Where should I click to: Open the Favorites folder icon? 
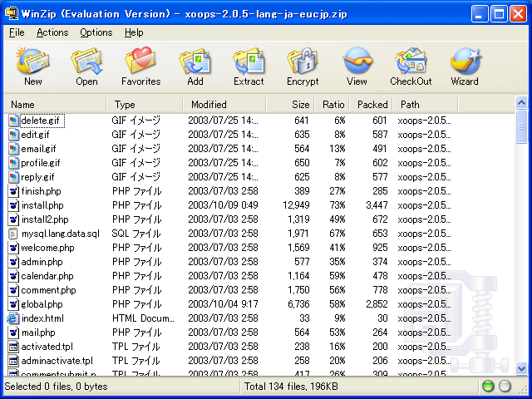point(140,61)
